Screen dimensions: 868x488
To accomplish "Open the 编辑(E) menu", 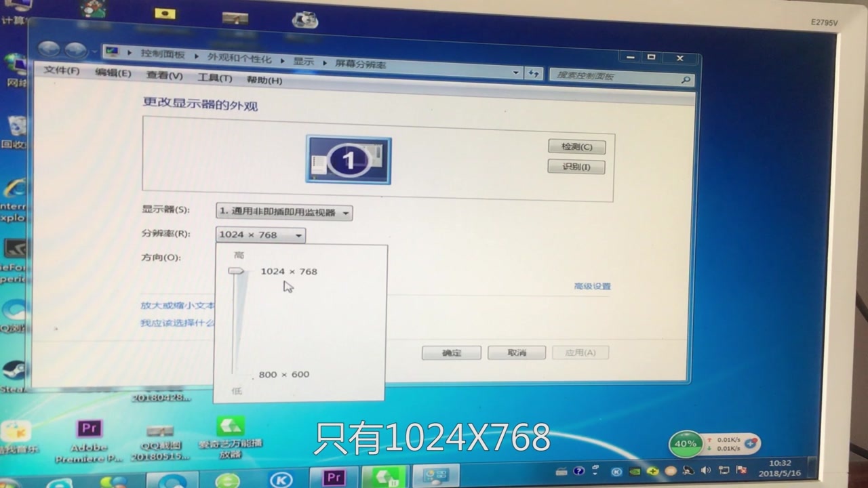I will pyautogui.click(x=113, y=73).
